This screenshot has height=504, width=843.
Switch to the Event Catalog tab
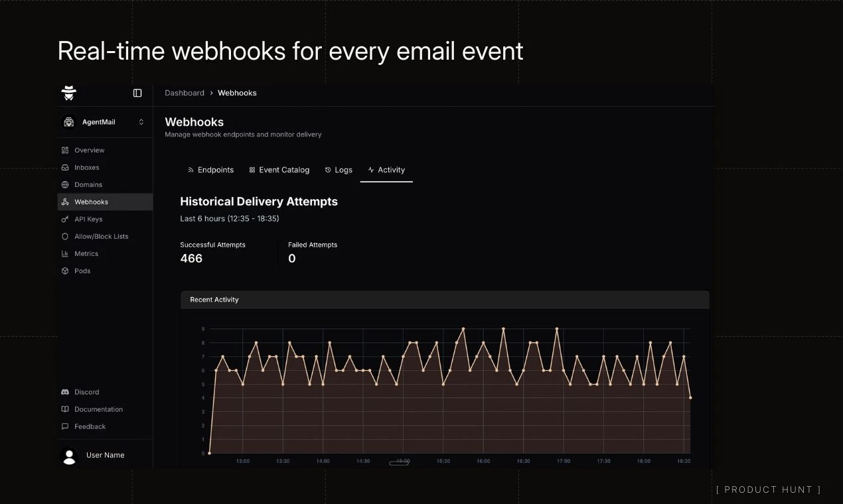(x=279, y=170)
